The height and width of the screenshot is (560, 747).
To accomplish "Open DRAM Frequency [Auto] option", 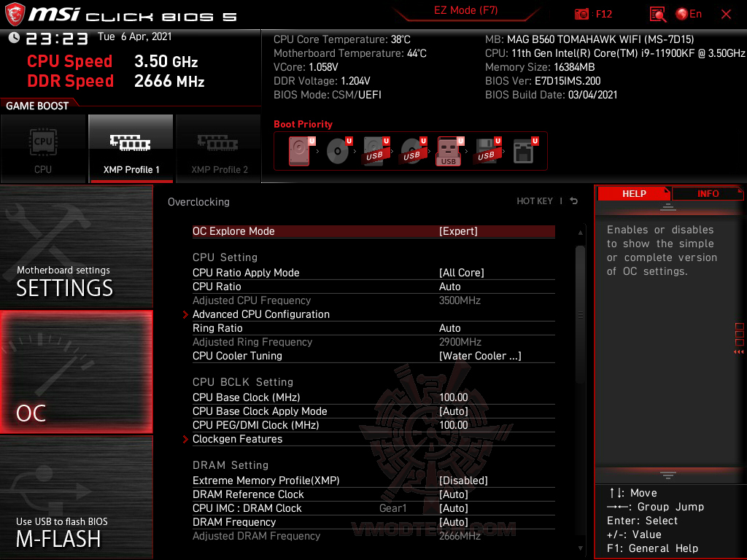I will [x=373, y=522].
